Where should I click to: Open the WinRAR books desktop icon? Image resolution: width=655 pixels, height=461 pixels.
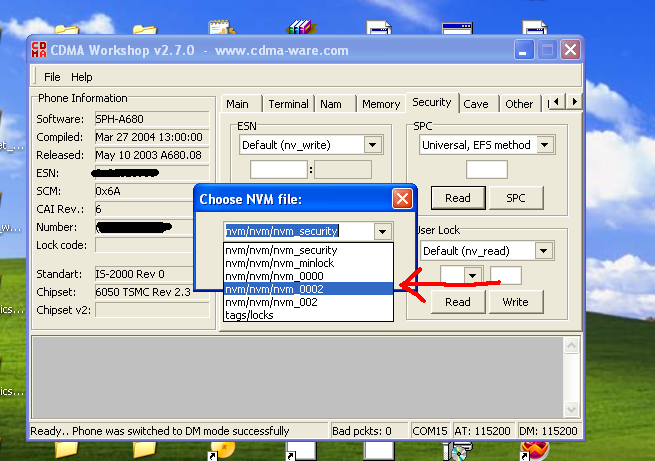tap(301, 27)
